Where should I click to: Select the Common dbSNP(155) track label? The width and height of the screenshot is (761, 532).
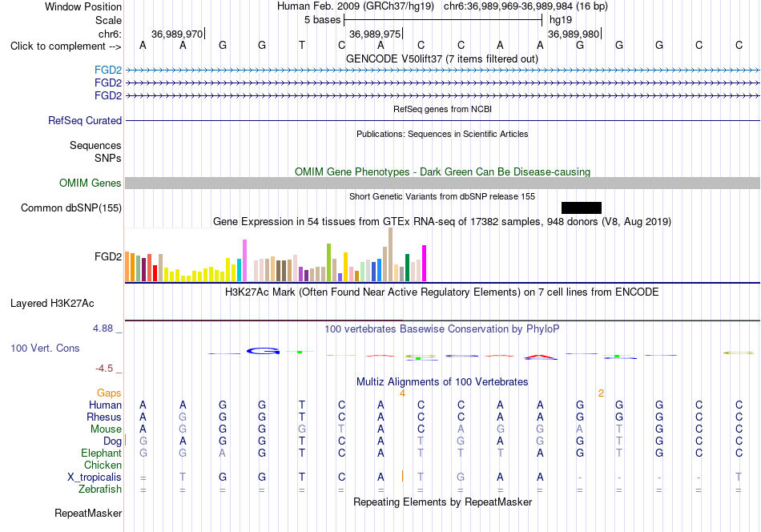70,208
